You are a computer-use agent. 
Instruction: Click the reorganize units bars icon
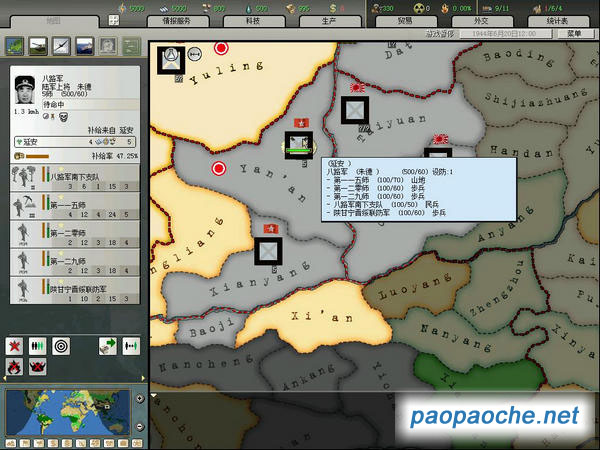point(38,346)
